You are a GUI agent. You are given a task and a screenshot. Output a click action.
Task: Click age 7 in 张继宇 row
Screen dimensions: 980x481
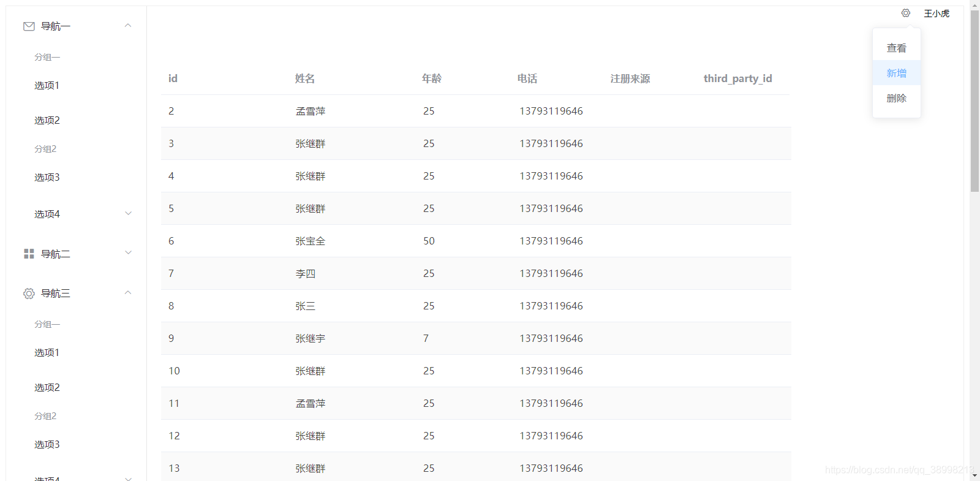point(426,338)
